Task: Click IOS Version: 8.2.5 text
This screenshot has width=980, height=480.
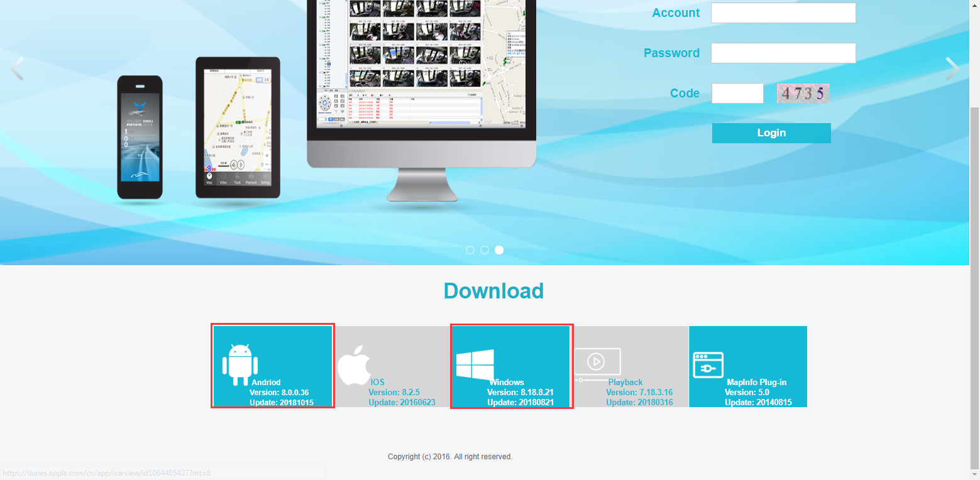Action: tap(394, 392)
